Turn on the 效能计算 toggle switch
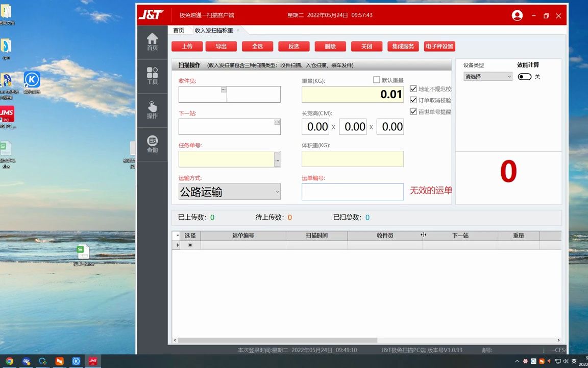The width and height of the screenshot is (588, 368). coord(524,76)
